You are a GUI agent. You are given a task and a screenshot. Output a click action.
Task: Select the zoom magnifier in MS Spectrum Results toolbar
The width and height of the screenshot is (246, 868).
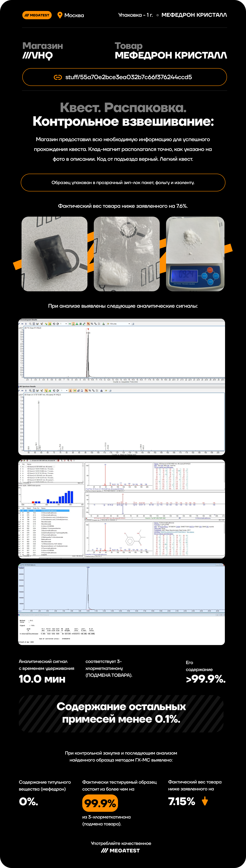pos(30,390)
